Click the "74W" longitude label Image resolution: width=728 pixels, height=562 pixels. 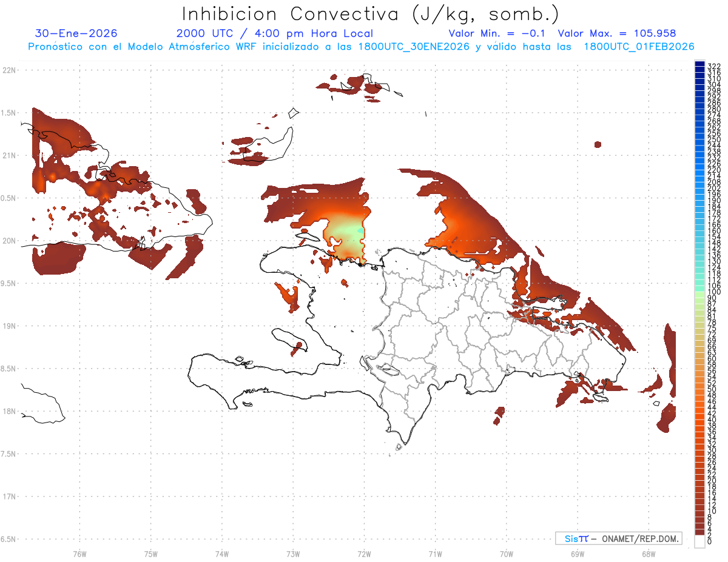coord(221,554)
